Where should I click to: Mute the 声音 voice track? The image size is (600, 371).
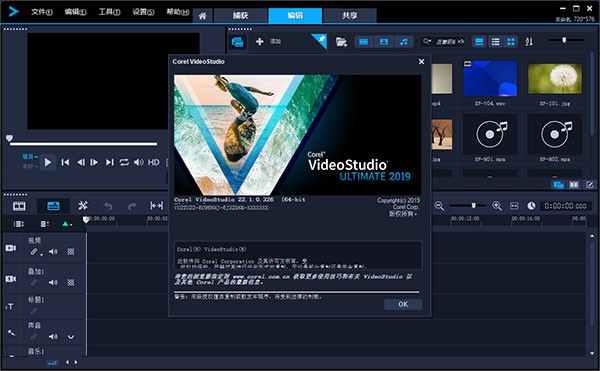[53, 337]
